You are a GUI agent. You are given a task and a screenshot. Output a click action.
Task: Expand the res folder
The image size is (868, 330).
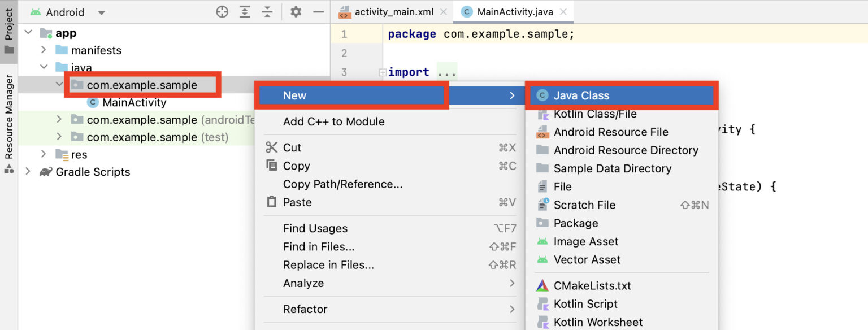44,154
